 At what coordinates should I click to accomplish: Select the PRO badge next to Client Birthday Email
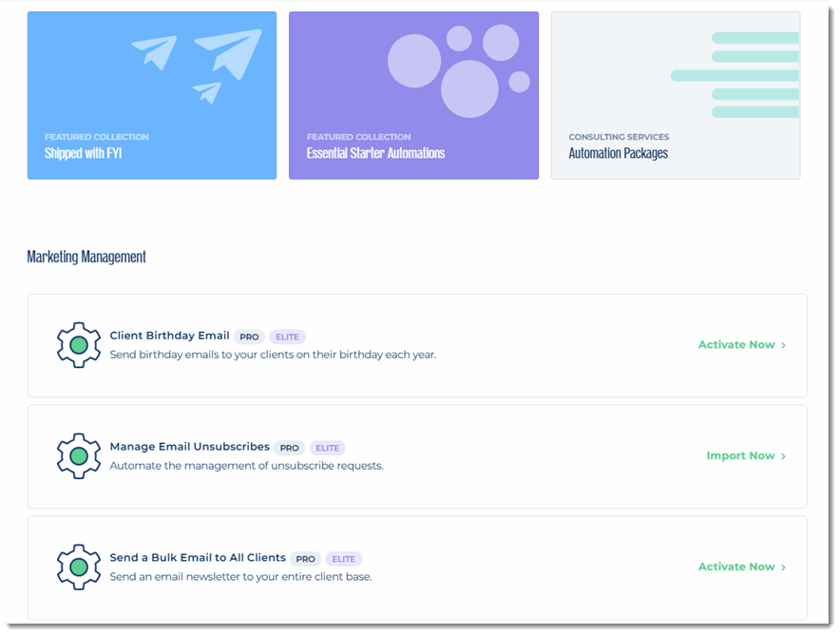coord(249,337)
